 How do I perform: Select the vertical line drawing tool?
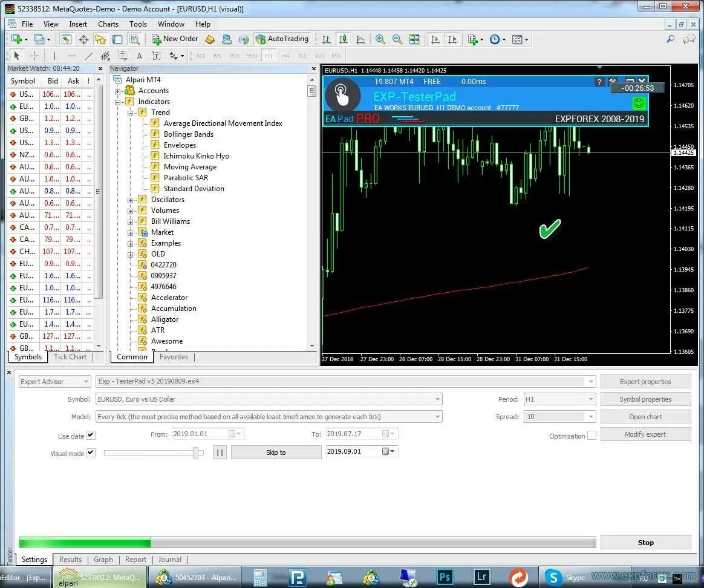tap(54, 56)
